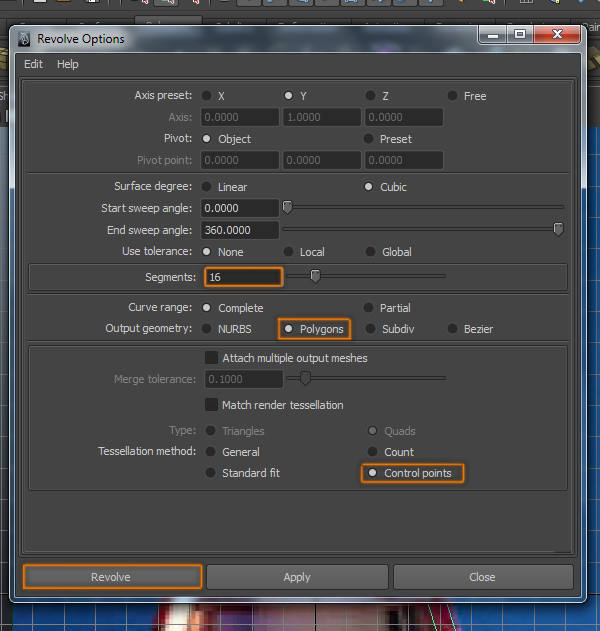This screenshot has height=631, width=600.
Task: Select Local for Use tolerance
Action: (x=289, y=252)
